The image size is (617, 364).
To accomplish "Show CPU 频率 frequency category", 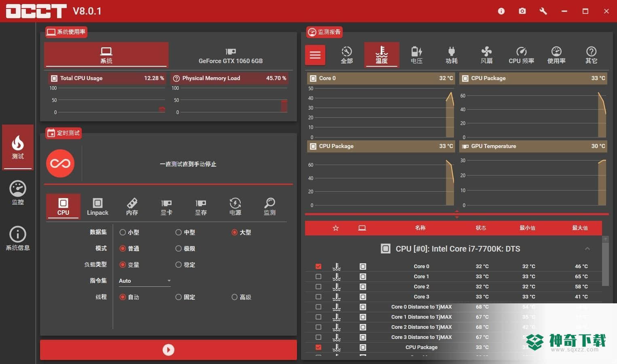I will 521,55.
